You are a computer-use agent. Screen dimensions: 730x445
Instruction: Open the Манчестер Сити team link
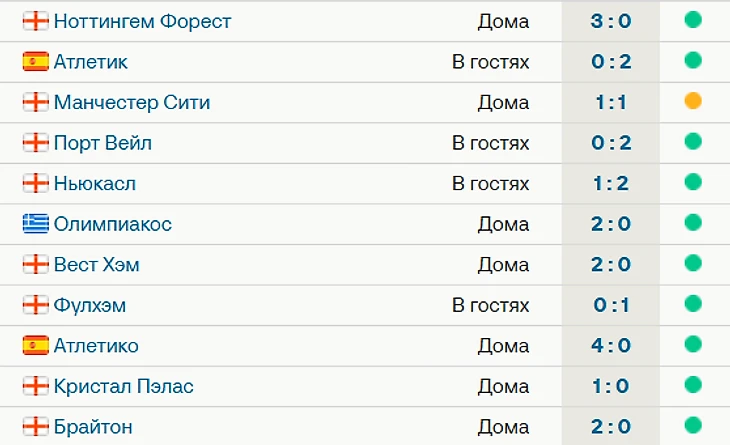coord(132,102)
